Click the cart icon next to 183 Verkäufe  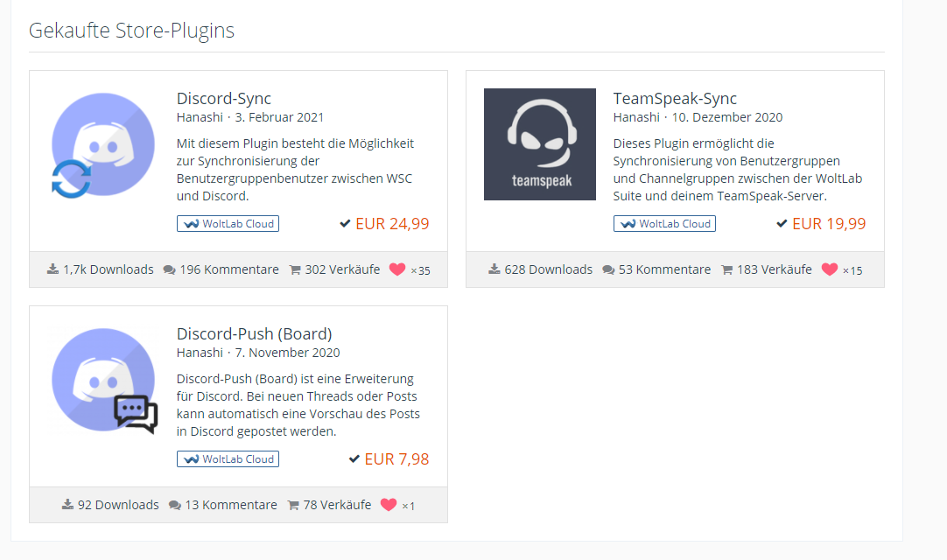click(x=726, y=269)
